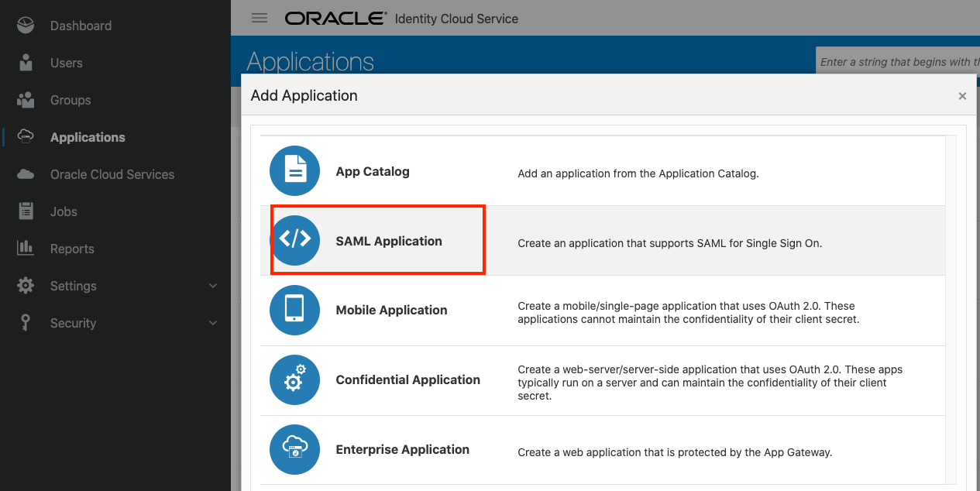Close the Add Application dialog
Image resolution: width=980 pixels, height=491 pixels.
point(962,96)
